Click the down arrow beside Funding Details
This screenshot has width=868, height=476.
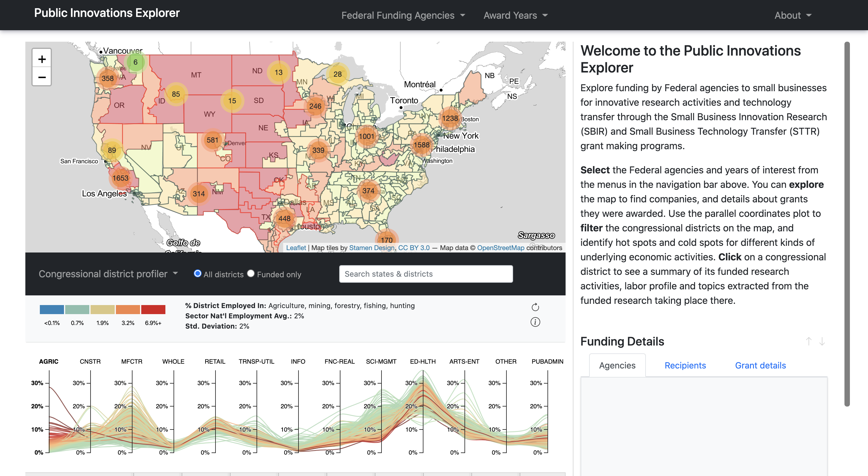[822, 341]
